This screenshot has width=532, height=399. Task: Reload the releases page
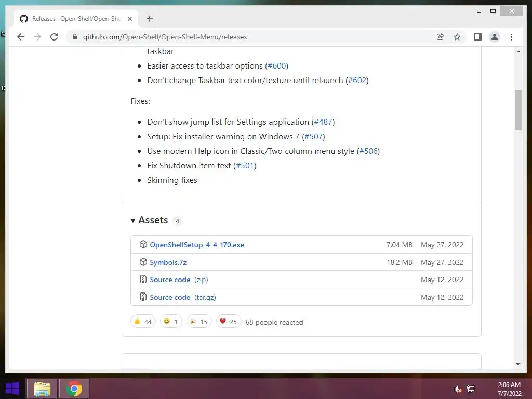pos(54,37)
